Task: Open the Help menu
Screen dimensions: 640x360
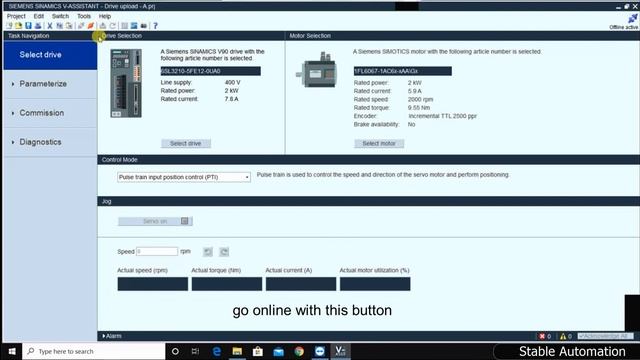Action: pos(105,16)
